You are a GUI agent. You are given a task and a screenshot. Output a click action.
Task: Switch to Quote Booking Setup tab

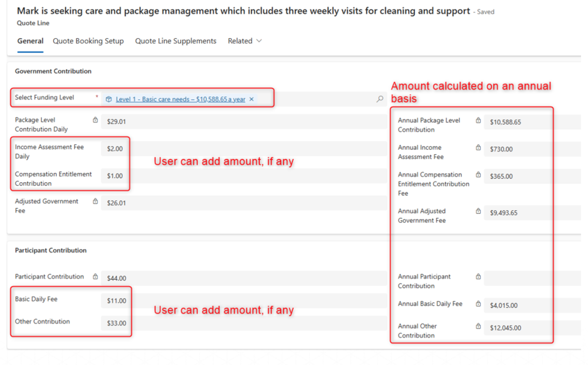[x=88, y=41]
